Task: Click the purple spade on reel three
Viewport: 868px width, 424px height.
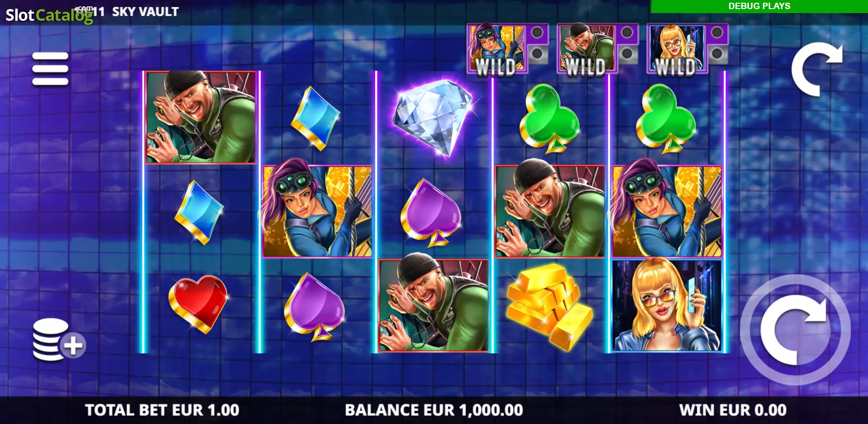Action: tap(430, 213)
